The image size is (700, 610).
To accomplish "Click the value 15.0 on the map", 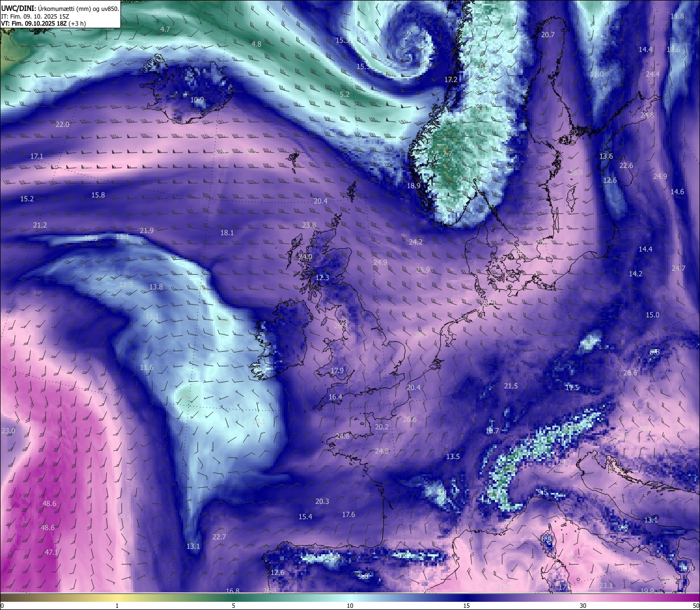I will pos(652,315).
